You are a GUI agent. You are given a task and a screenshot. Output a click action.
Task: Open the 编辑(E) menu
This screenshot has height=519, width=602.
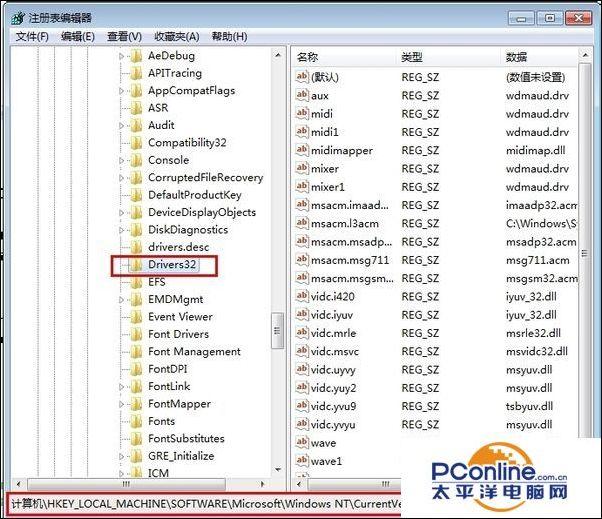click(78, 37)
